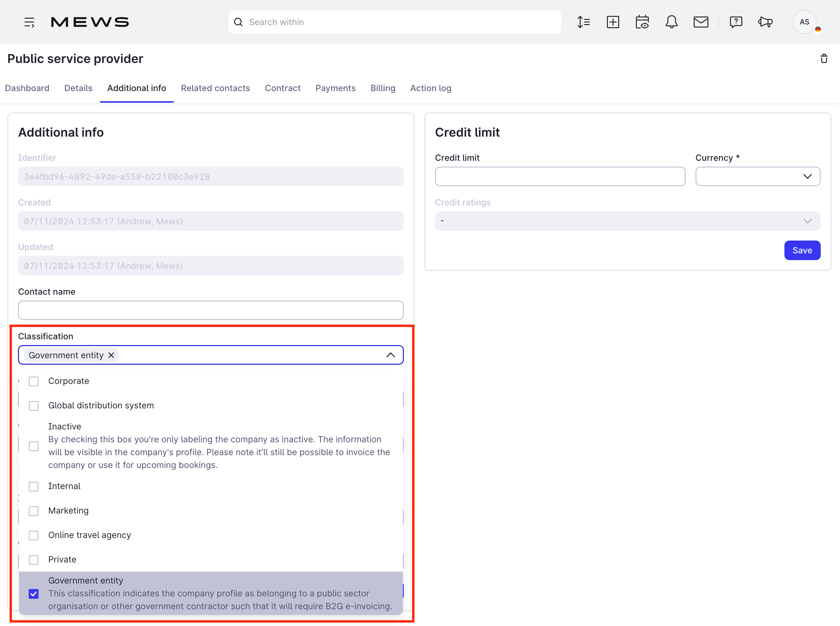Open the Related contacts tab
840x626 pixels.
point(215,88)
